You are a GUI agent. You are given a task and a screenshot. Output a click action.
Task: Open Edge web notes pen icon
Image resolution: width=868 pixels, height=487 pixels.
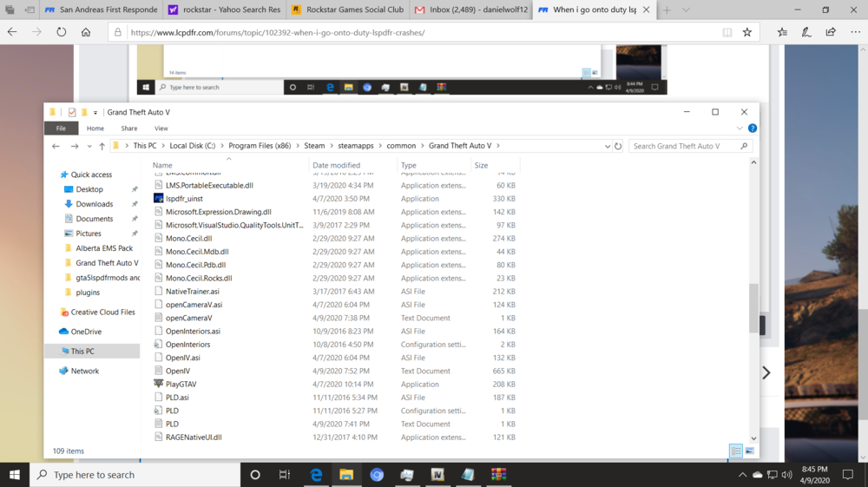pyautogui.click(x=806, y=32)
